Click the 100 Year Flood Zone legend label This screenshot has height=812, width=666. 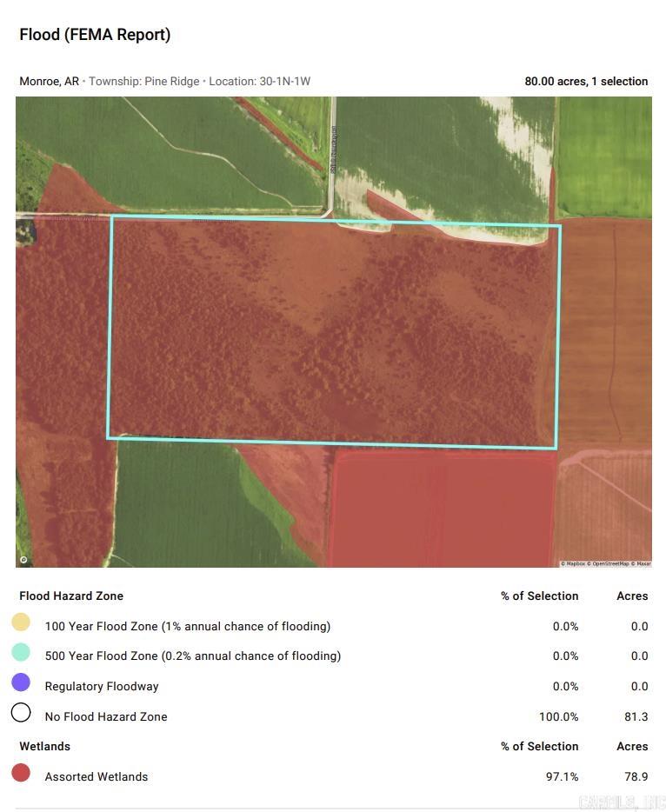pos(187,627)
